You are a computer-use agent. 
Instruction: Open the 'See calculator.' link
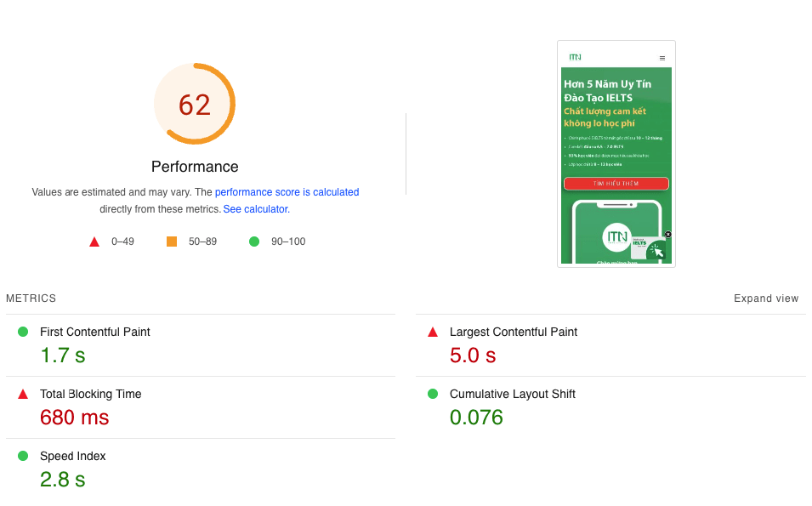256,209
